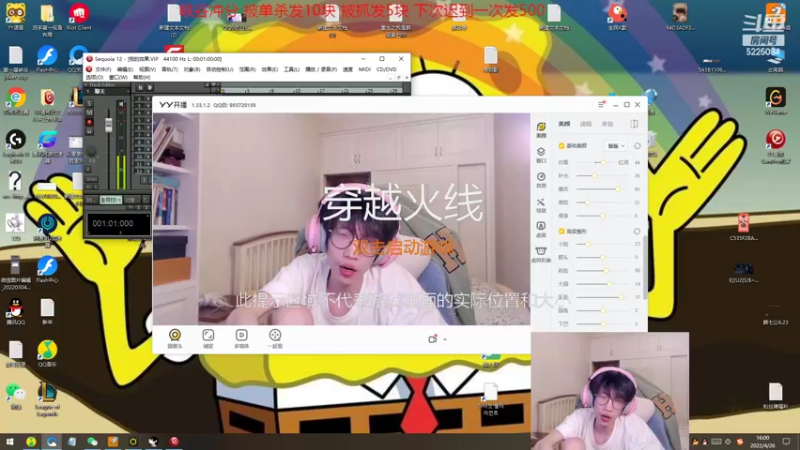
Task: Click the reset circle beside 基础美颜 dropdown
Action: (x=637, y=146)
